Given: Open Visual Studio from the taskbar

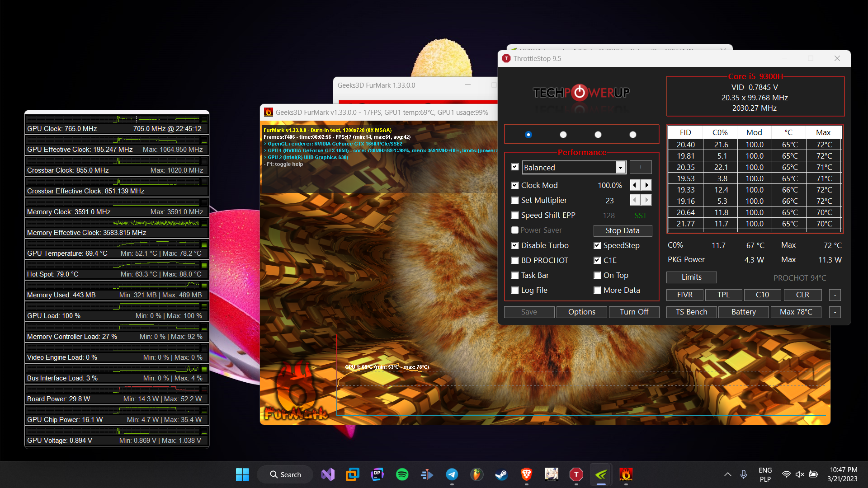Looking at the screenshot, I should coord(328,474).
